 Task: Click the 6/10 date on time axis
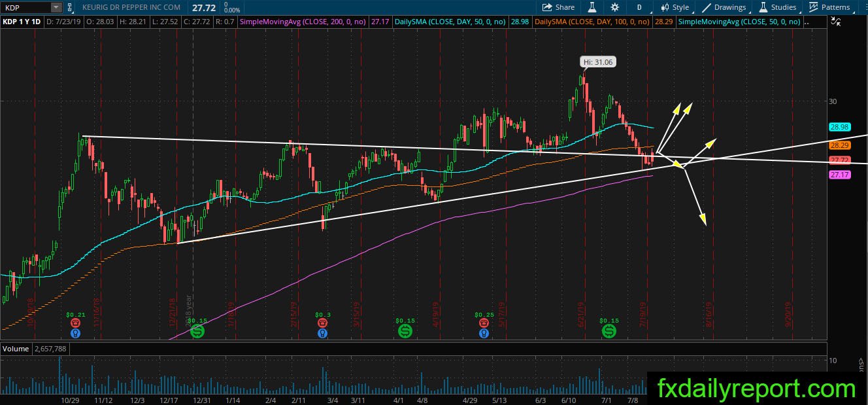tap(569, 400)
